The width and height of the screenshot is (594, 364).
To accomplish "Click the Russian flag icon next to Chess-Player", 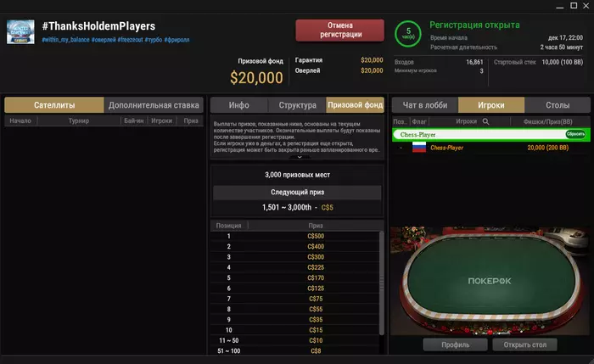I will click(419, 148).
